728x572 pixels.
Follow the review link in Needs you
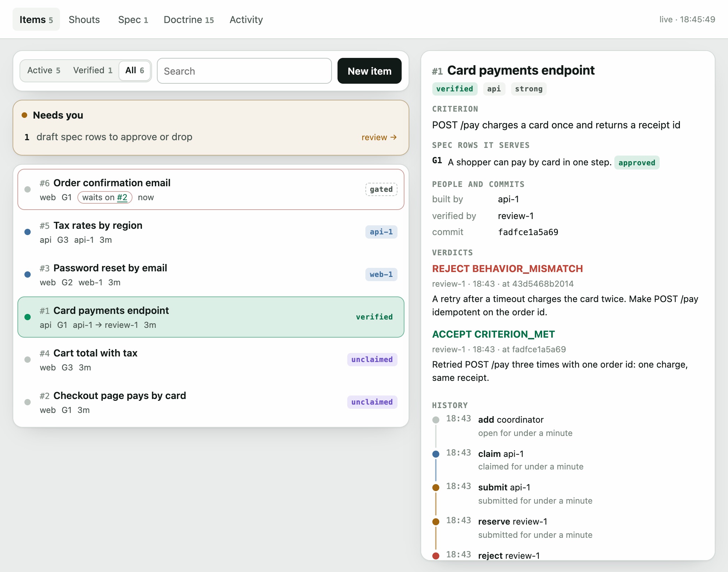[x=379, y=137]
